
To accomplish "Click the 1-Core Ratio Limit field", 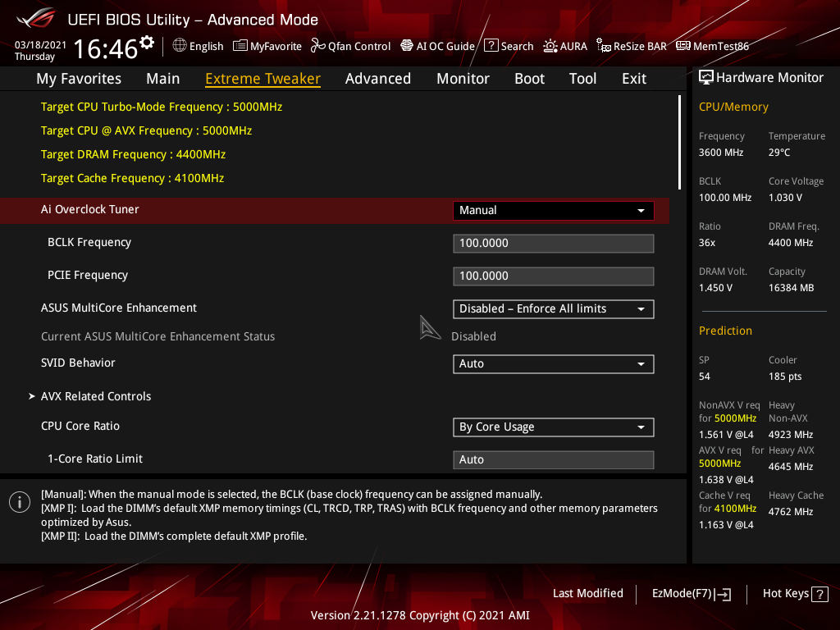I will pyautogui.click(x=554, y=459).
